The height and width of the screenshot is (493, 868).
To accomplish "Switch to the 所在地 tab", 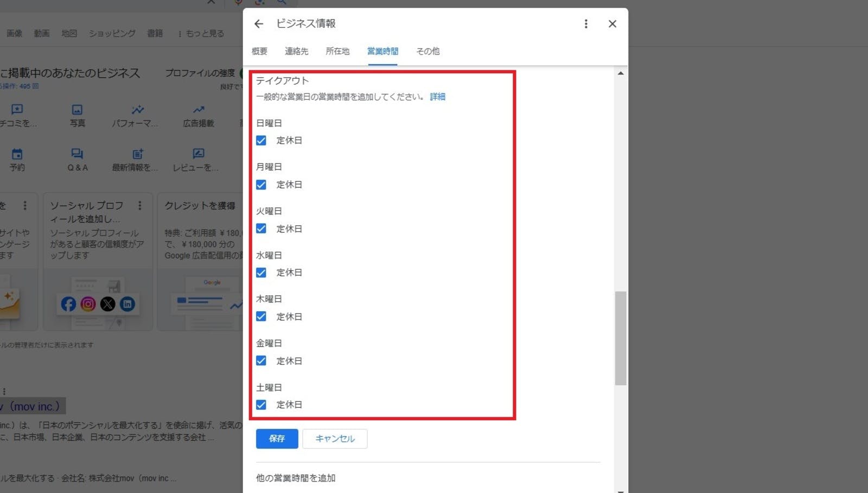I will (x=337, y=51).
